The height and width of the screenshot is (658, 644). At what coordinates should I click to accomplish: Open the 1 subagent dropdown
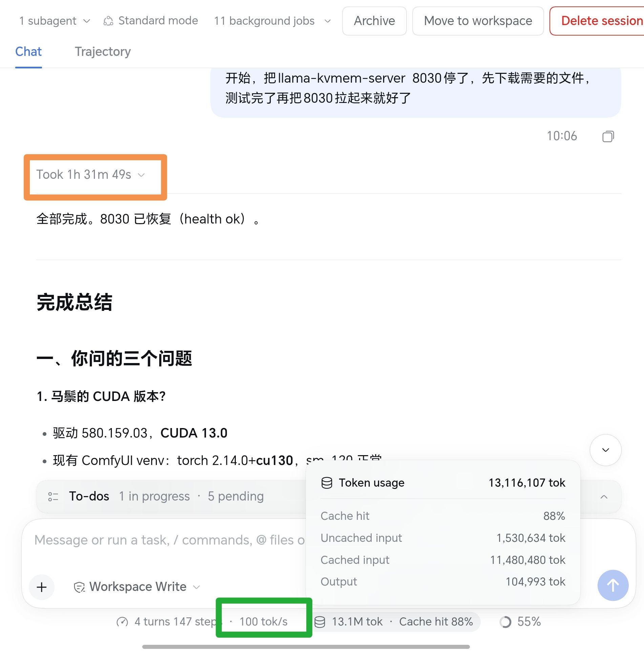55,21
